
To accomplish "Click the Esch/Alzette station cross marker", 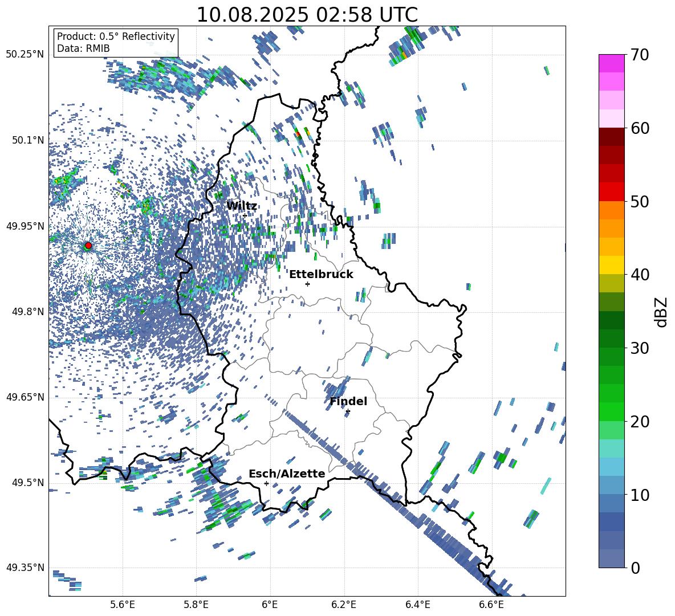I will (x=266, y=483).
